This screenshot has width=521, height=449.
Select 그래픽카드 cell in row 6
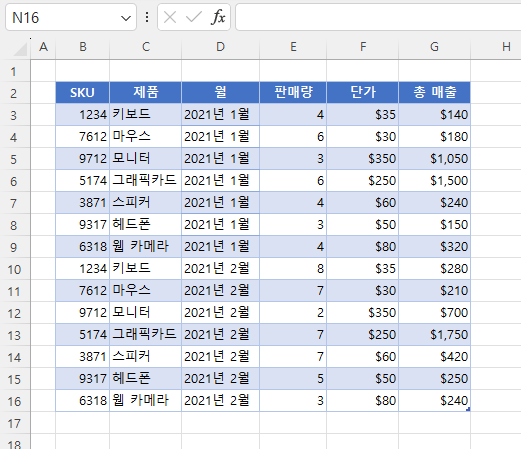[x=146, y=181]
